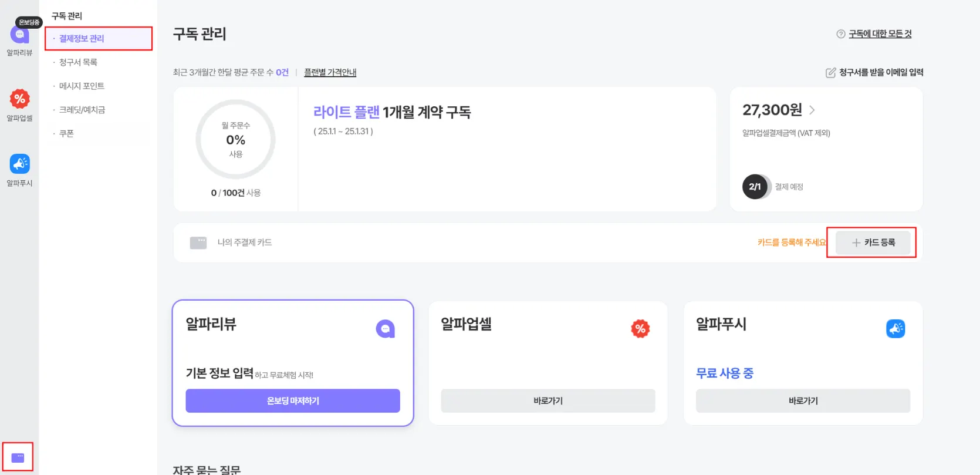Click the purple card icon at bottom-left
Viewport: 980px width, 475px height.
click(18, 457)
